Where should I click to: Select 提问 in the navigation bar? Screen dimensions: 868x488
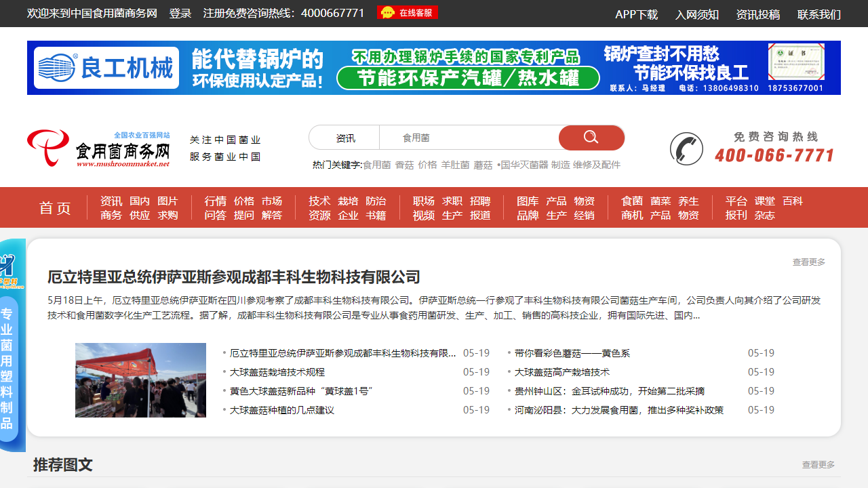point(244,216)
